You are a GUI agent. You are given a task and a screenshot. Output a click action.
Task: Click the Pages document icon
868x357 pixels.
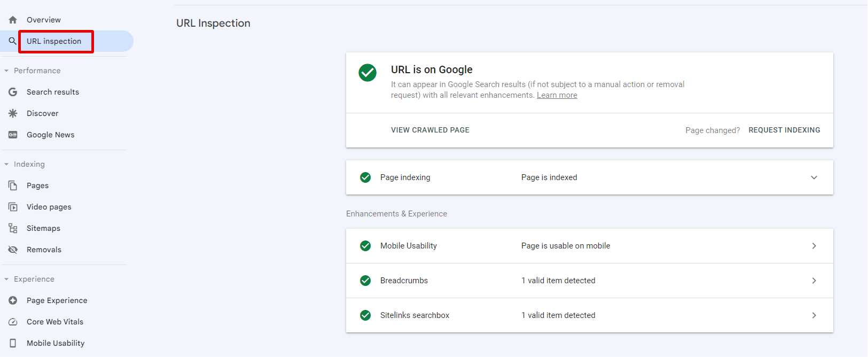pos(13,185)
